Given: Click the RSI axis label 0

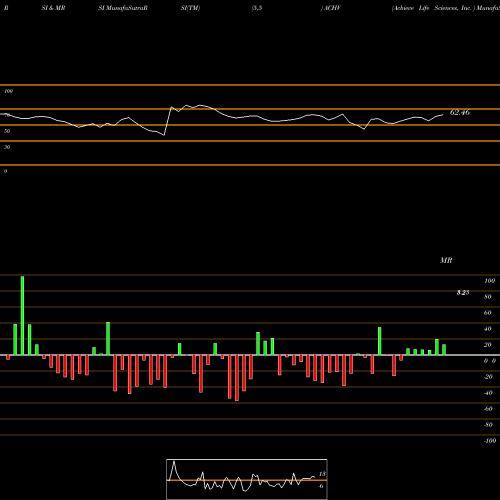Looking at the screenshot, I should click(5, 171).
